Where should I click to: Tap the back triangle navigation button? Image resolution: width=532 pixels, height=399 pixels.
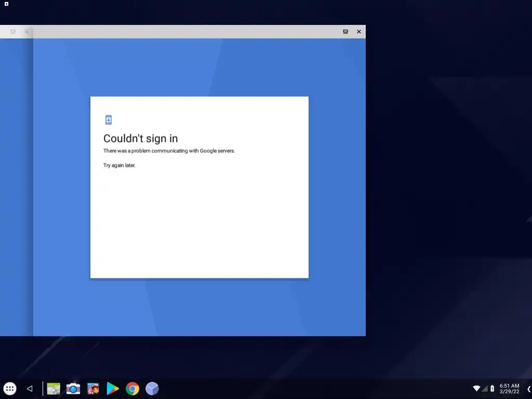[x=30, y=389]
